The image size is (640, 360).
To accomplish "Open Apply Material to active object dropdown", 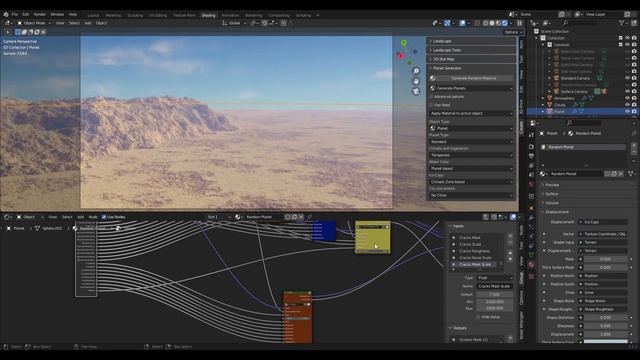I will (x=471, y=113).
